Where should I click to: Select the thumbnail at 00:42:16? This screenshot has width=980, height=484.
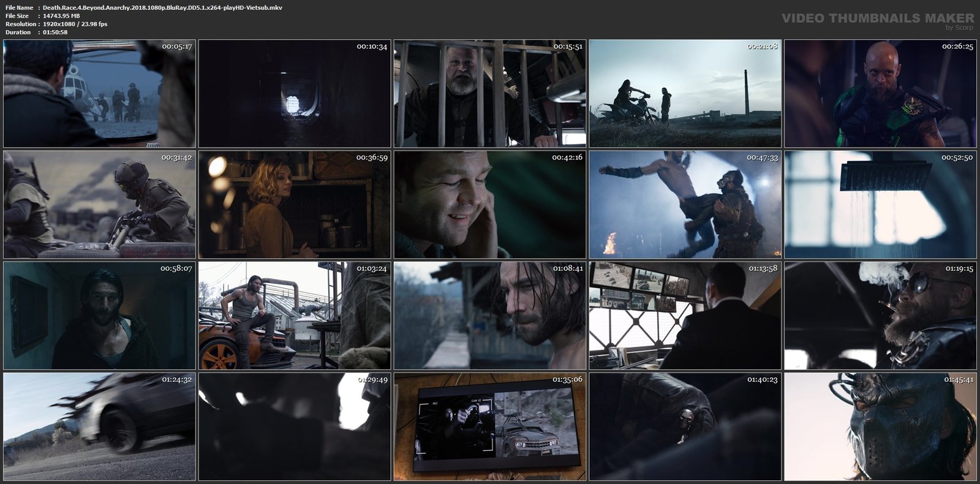coord(490,205)
